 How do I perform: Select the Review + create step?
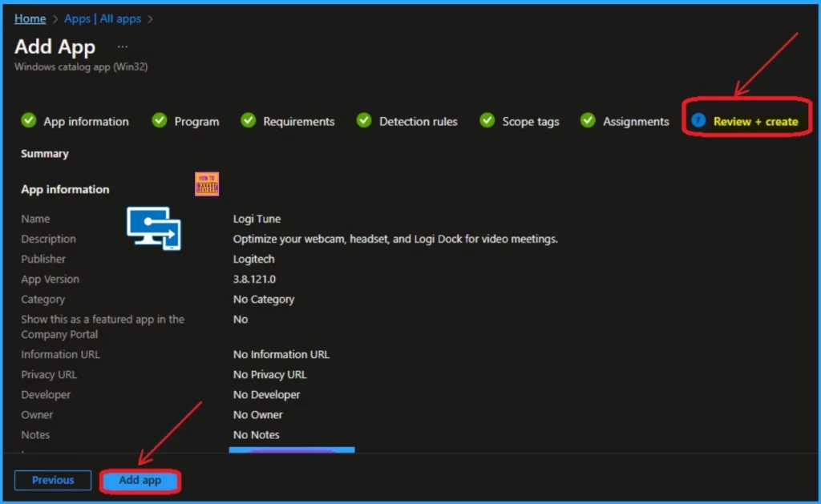pyautogui.click(x=745, y=122)
